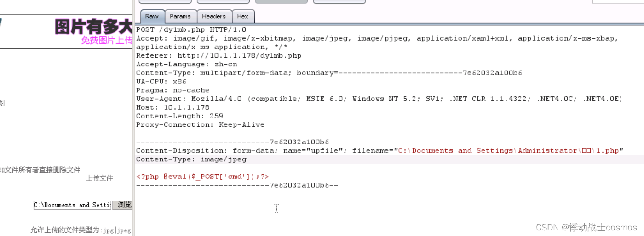Click the closing boundary line ending with --
The width and height of the screenshot is (644, 236).
click(237, 185)
